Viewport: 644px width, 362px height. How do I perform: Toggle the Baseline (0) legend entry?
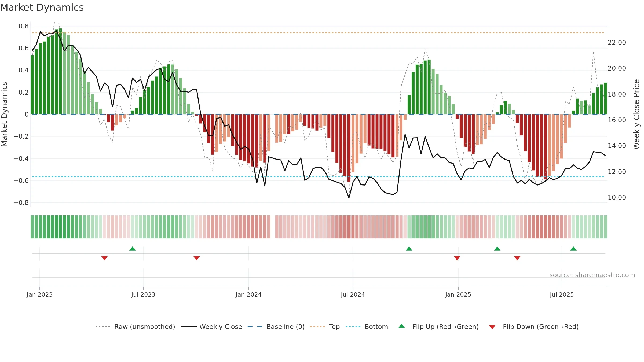276,327
